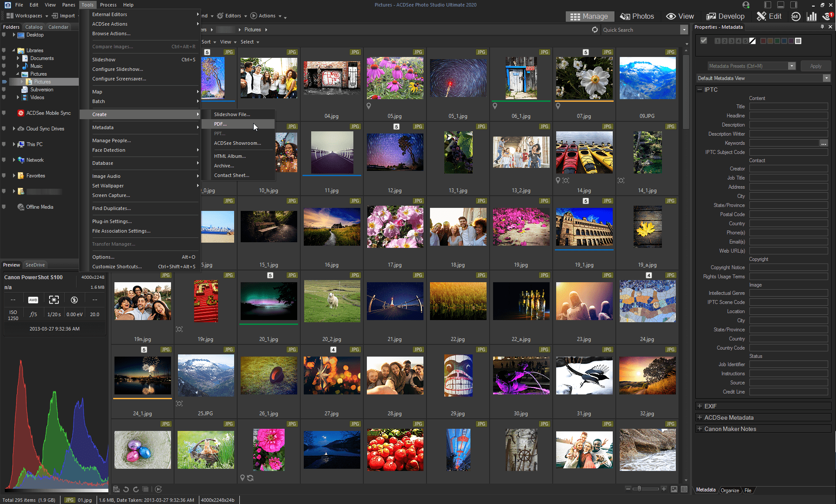This screenshot has height=504, width=836.
Task: Switch to the Catalog tab
Action: (34, 27)
